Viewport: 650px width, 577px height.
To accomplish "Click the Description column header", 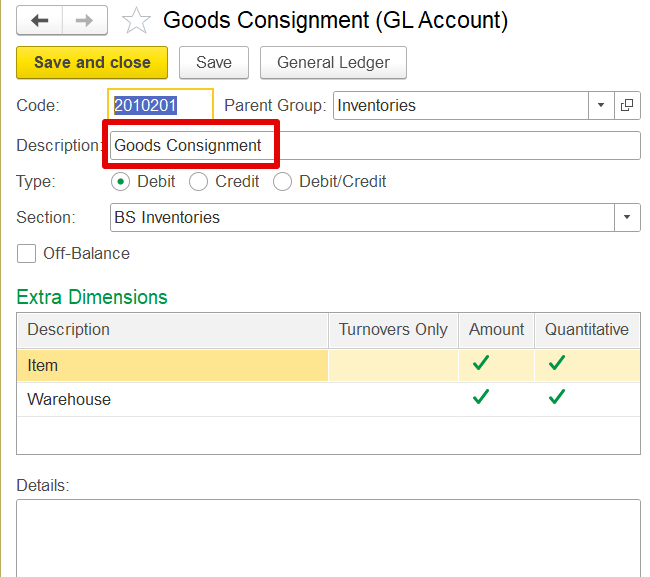I will click(x=172, y=330).
